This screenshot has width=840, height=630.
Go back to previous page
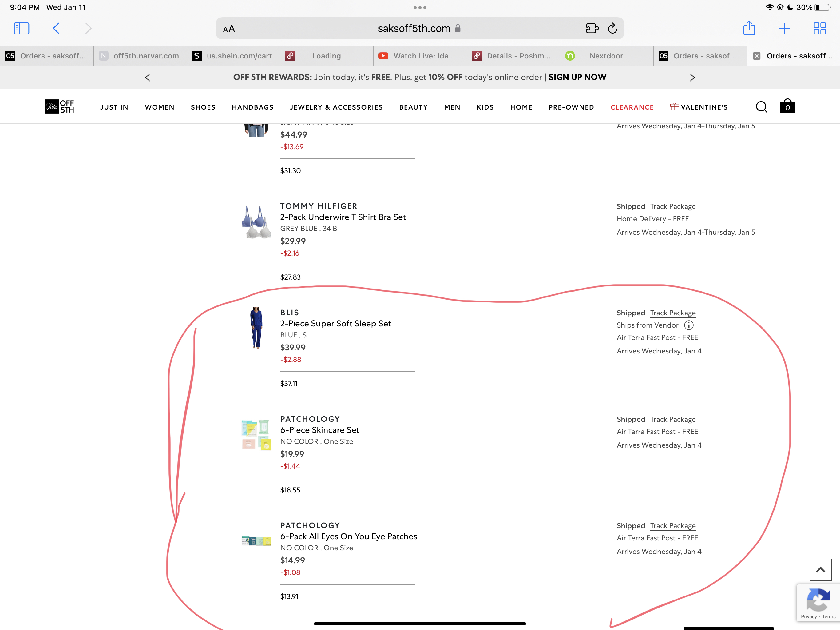click(x=56, y=29)
